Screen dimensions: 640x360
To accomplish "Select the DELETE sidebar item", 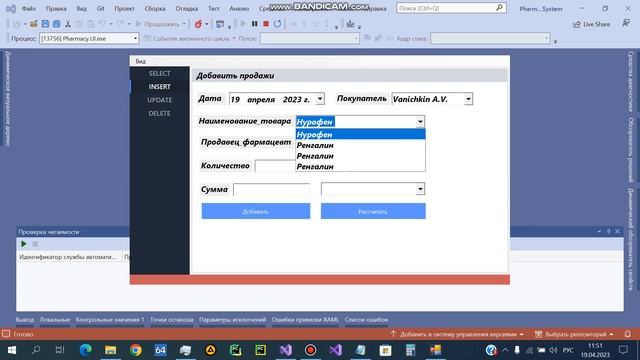I will point(160,113).
